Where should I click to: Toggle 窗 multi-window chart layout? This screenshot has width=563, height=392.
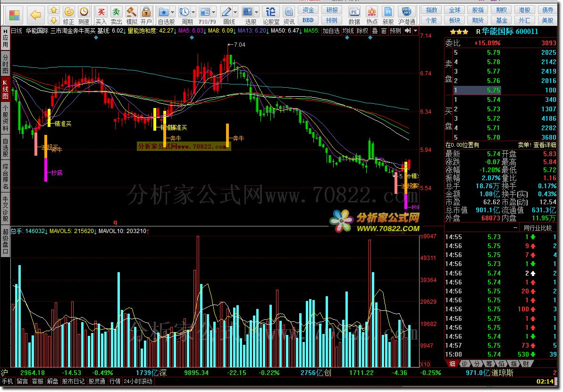pos(384,31)
